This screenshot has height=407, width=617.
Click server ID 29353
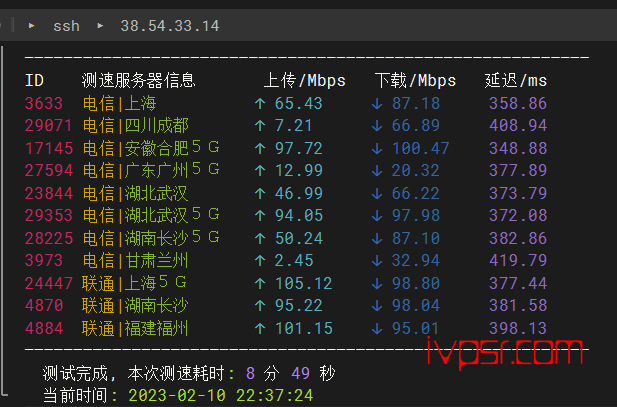pos(49,215)
